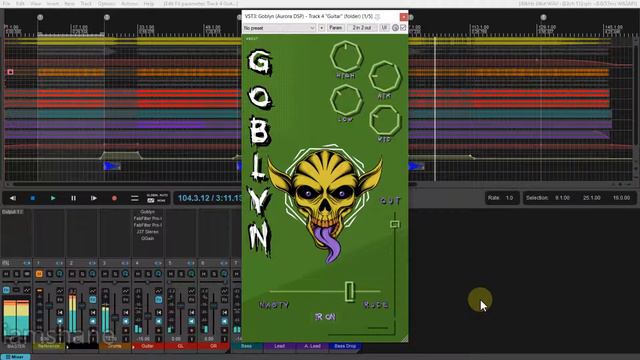The height and width of the screenshot is (360, 640).
Task: Open the Param button in plugin window
Action: coord(336,28)
